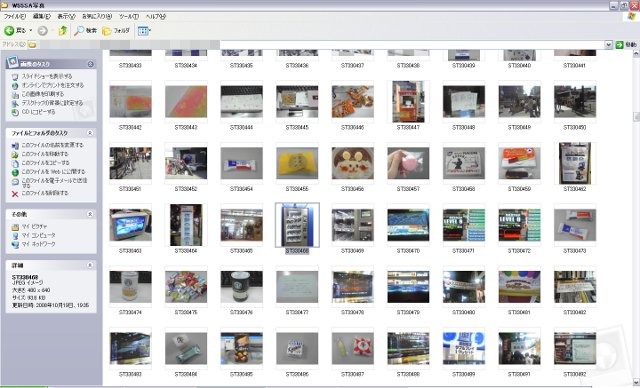Click the publish file to Web icon
This screenshot has width=640, height=388.
15,172
